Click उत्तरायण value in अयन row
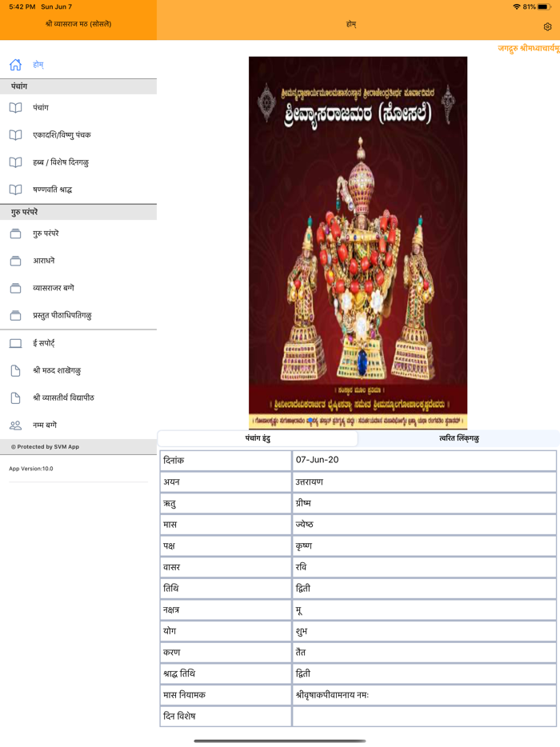Image resolution: width=560 pixels, height=747 pixels. (310, 481)
